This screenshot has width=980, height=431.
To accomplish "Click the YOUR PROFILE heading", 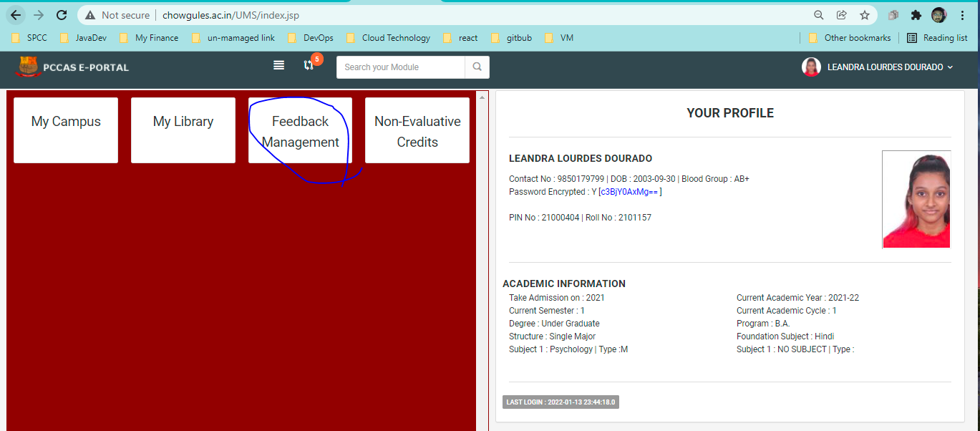I will coord(730,113).
